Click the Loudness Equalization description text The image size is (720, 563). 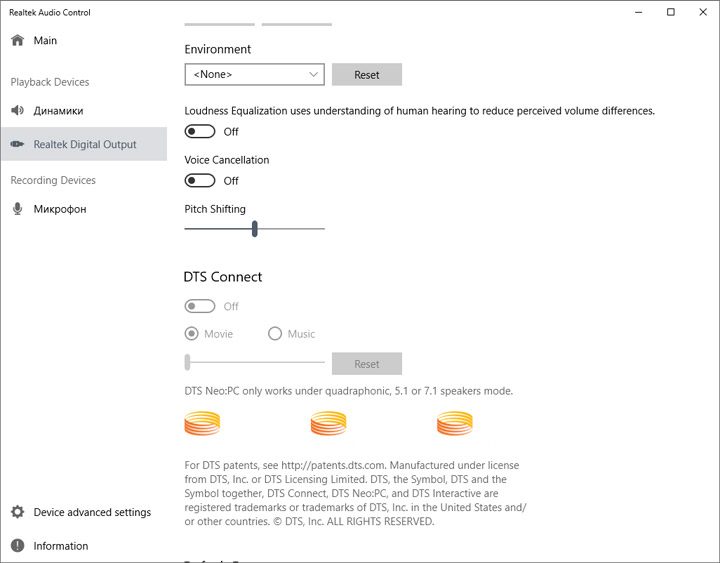pyautogui.click(x=420, y=111)
